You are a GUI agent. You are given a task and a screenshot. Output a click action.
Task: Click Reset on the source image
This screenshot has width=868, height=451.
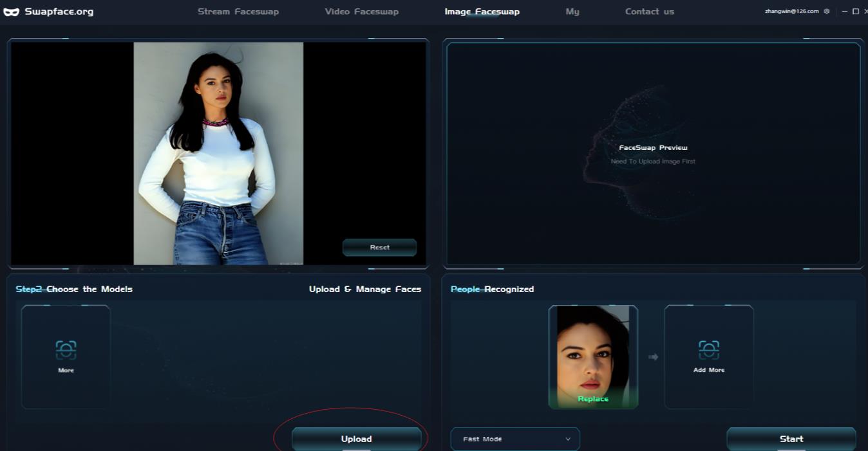pos(379,248)
